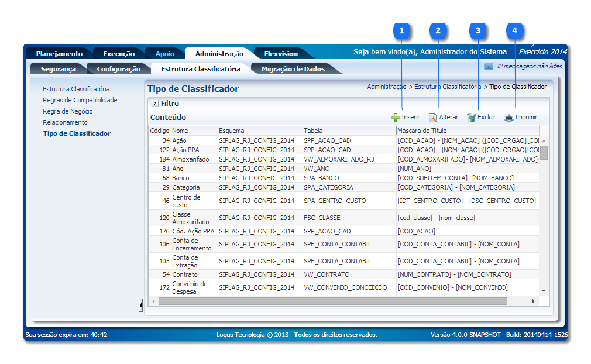Select the Segurança subtab

click(x=58, y=69)
